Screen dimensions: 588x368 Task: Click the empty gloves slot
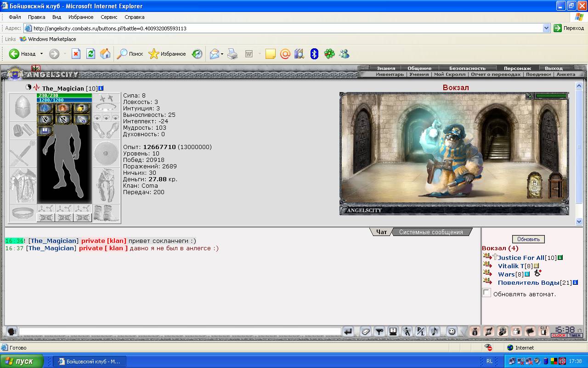pyautogui.click(x=106, y=130)
